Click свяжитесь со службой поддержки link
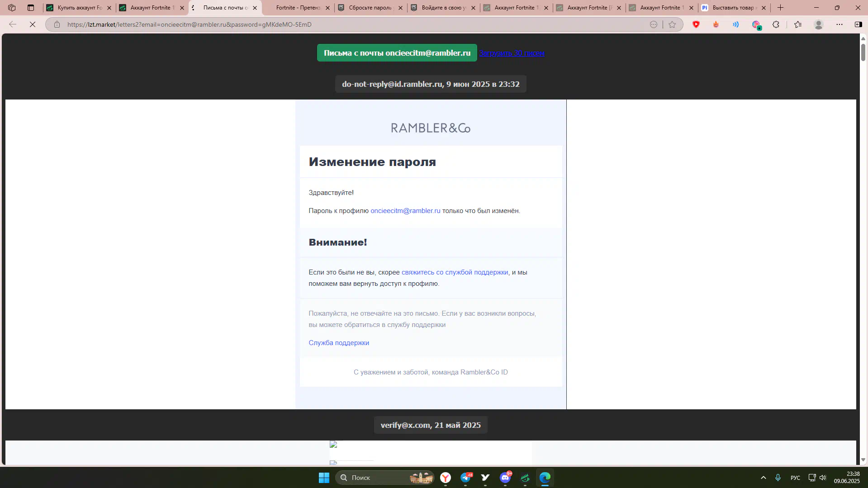Image resolution: width=868 pixels, height=488 pixels. click(455, 272)
